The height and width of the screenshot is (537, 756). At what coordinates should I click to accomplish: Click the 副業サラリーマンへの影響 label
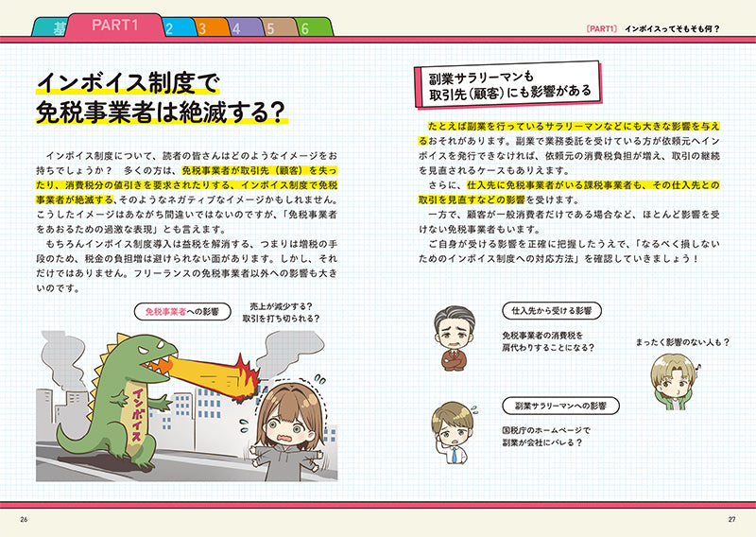(x=560, y=405)
